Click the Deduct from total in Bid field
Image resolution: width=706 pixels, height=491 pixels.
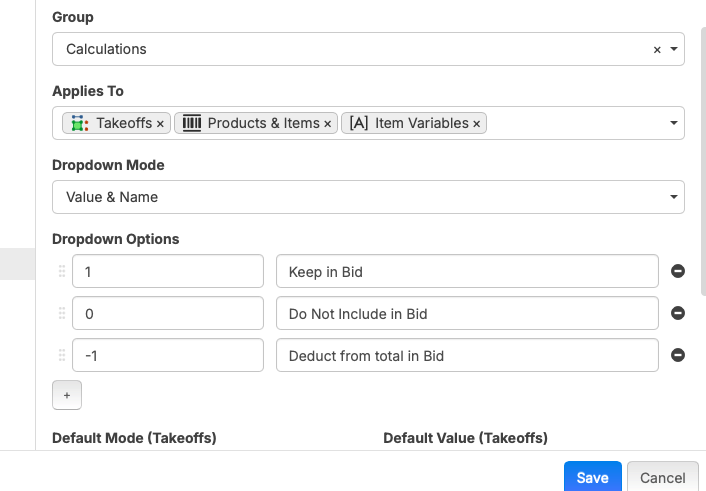[x=467, y=355]
